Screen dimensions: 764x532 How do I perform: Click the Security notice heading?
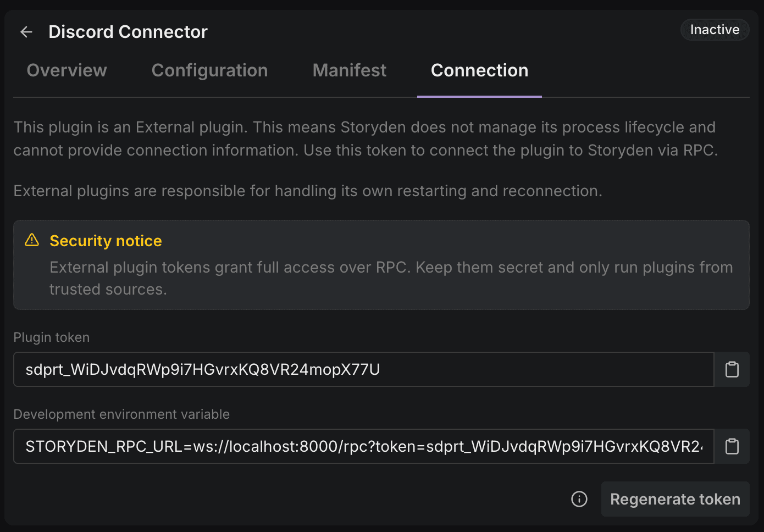106,240
